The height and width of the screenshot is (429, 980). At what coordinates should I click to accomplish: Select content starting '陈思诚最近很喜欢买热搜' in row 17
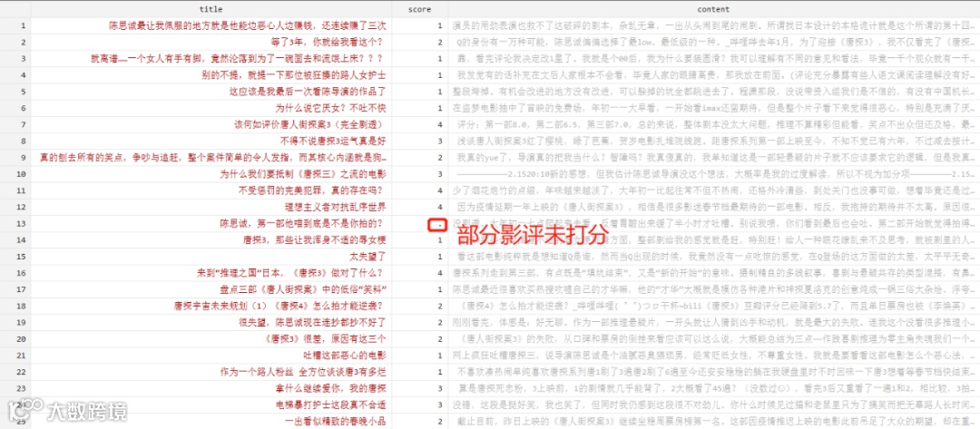click(x=714, y=289)
